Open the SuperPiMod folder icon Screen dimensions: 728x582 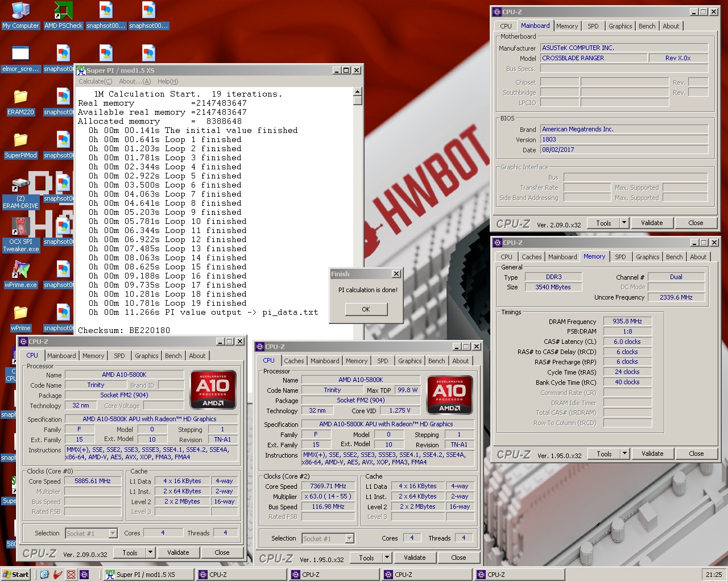(20, 145)
